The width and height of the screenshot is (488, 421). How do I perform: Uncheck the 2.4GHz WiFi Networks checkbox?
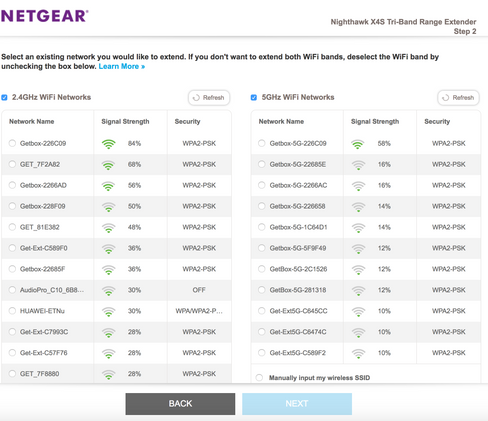click(x=4, y=97)
